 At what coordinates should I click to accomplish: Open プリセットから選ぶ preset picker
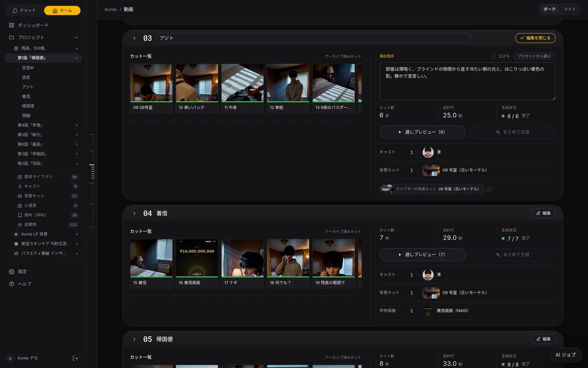(534, 56)
